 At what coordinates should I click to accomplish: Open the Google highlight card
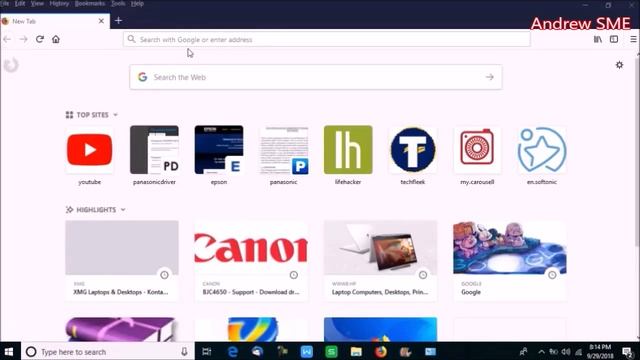point(510,261)
